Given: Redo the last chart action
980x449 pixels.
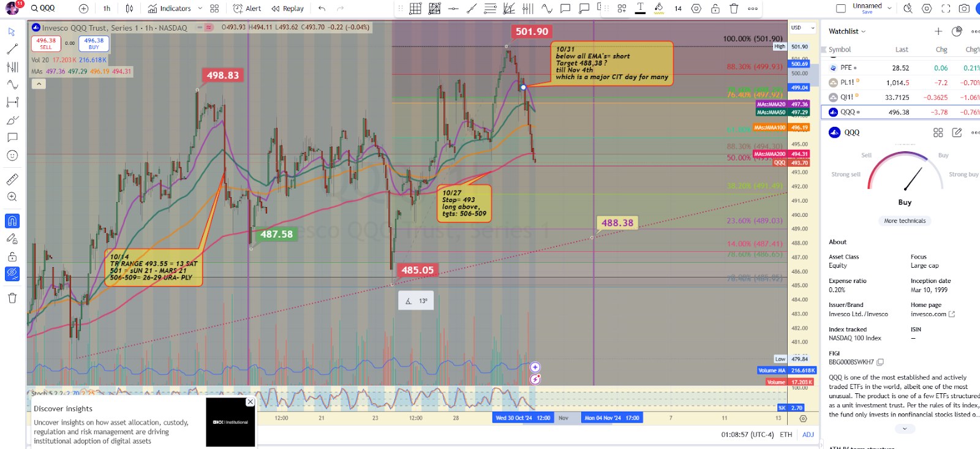Looking at the screenshot, I should 341,9.
